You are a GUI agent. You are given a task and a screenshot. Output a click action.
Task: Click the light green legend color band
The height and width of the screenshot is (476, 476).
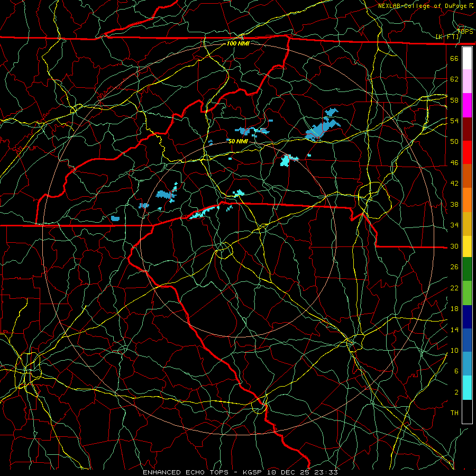467,292
